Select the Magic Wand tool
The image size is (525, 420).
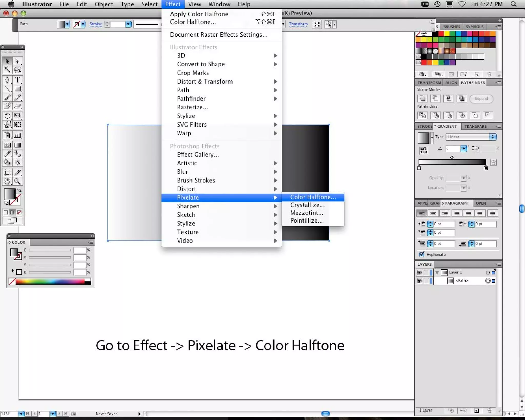tap(7, 69)
